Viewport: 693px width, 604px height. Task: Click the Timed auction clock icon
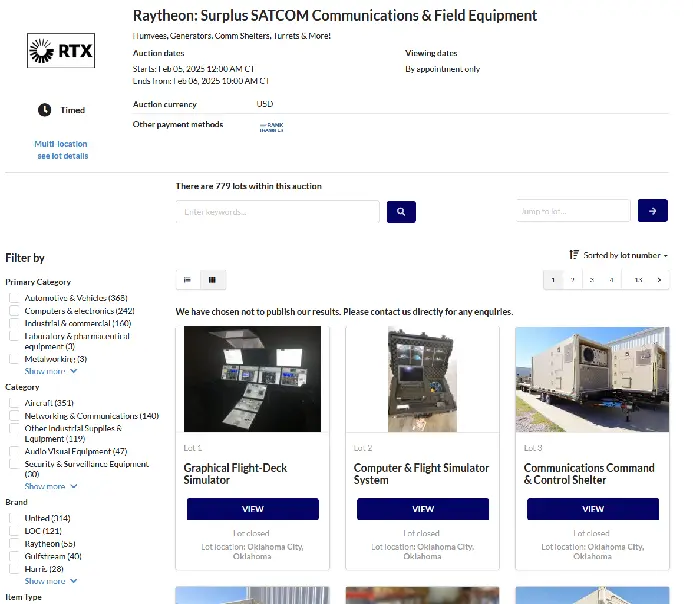[x=44, y=110]
